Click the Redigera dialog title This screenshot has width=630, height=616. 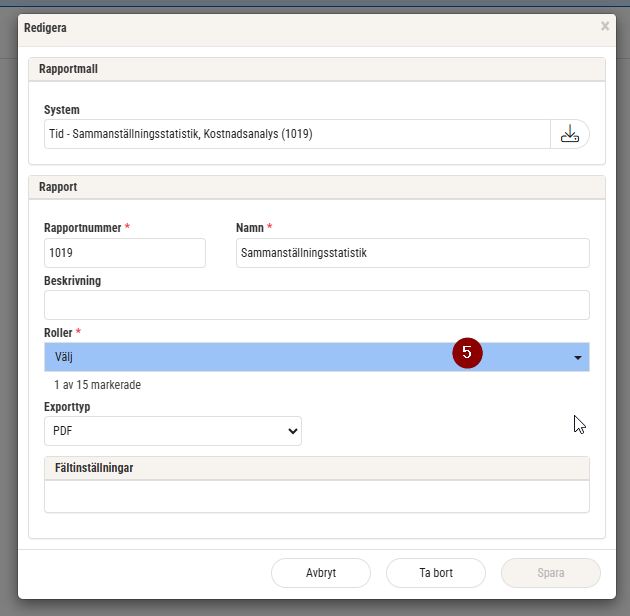click(x=46, y=28)
